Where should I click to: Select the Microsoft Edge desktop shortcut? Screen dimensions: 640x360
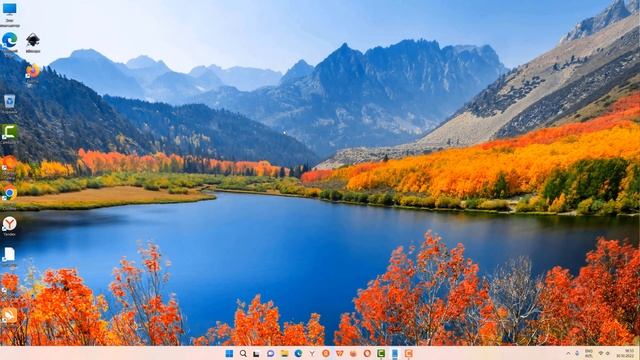(9, 40)
